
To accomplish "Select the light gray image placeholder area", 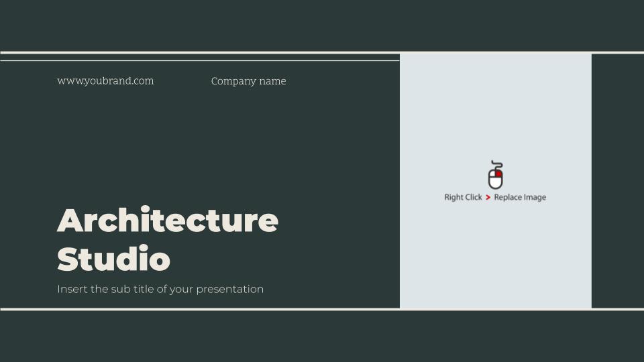I will (496, 180).
